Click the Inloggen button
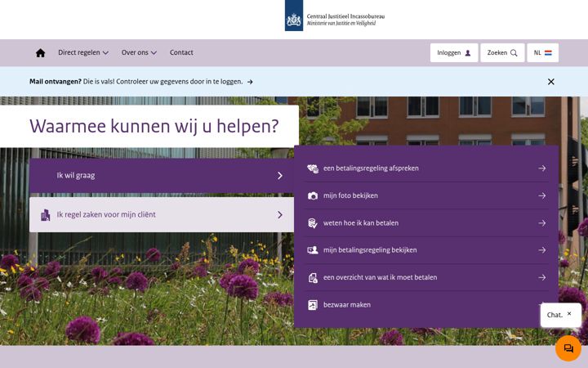This screenshot has width=588, height=368. [454, 53]
